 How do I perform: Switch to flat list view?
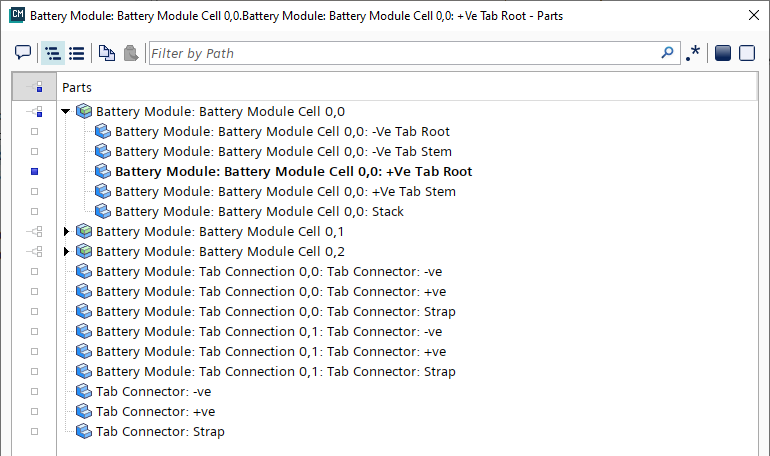pos(76,53)
